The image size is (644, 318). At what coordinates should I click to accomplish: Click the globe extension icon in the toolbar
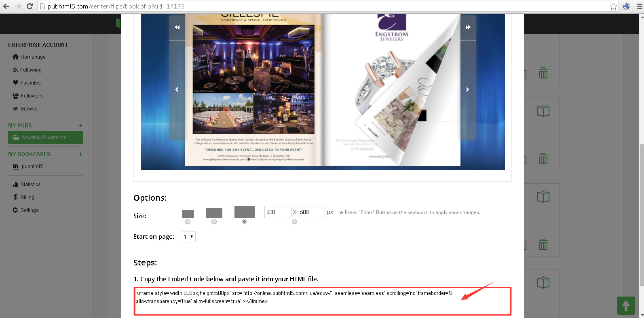(x=626, y=6)
